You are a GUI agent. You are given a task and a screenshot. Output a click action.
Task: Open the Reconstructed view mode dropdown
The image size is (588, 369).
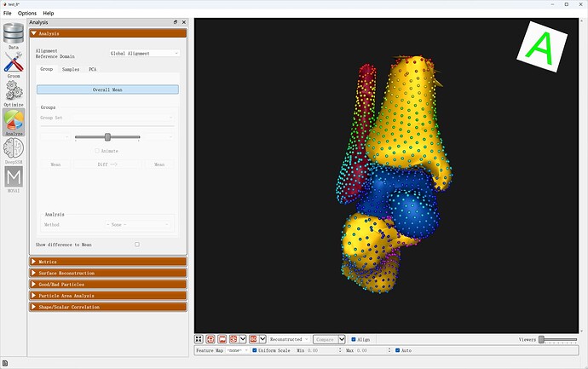pyautogui.click(x=289, y=339)
